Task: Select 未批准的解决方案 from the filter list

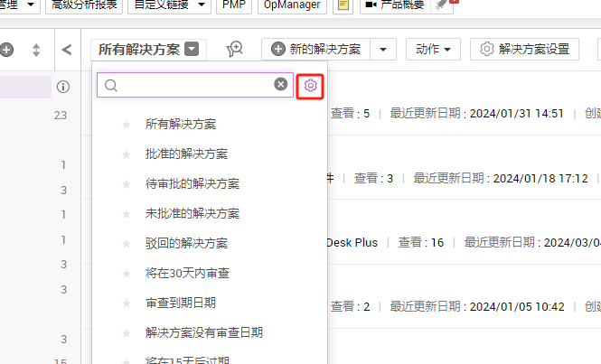Action: [192, 213]
